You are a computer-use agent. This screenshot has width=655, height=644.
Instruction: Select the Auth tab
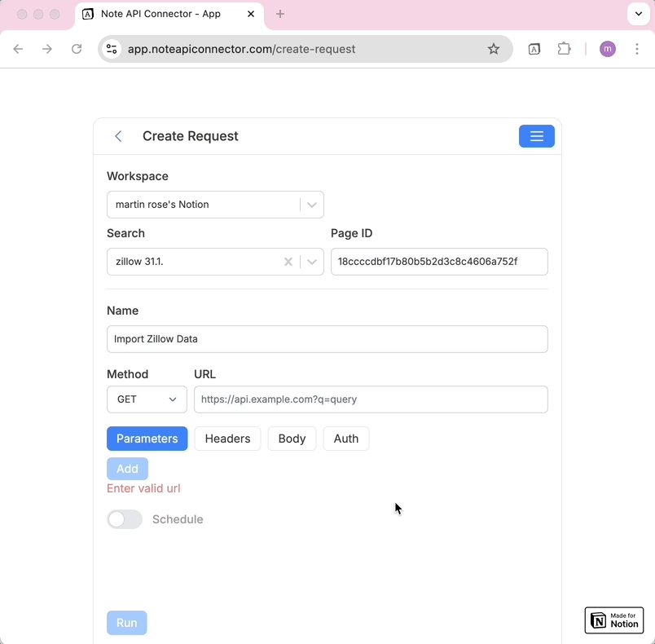click(345, 438)
